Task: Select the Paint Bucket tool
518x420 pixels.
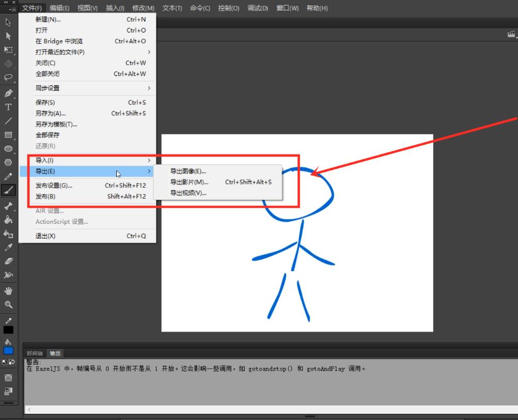Action: [x=8, y=220]
